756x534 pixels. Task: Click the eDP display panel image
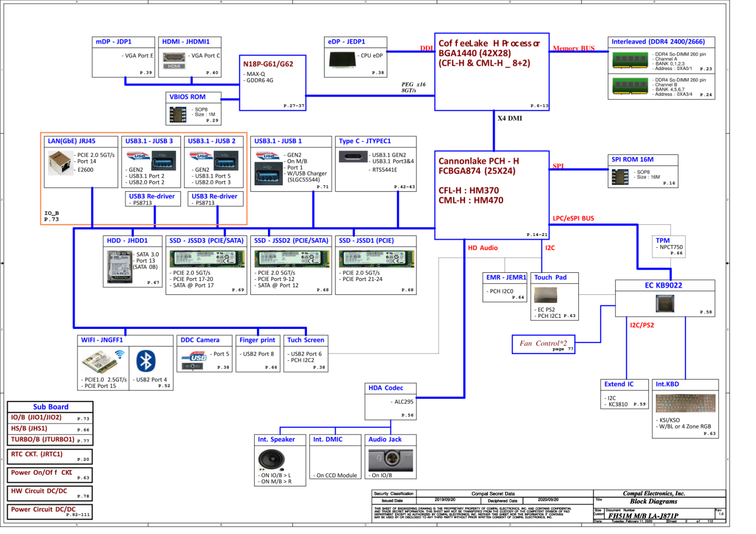click(x=342, y=60)
